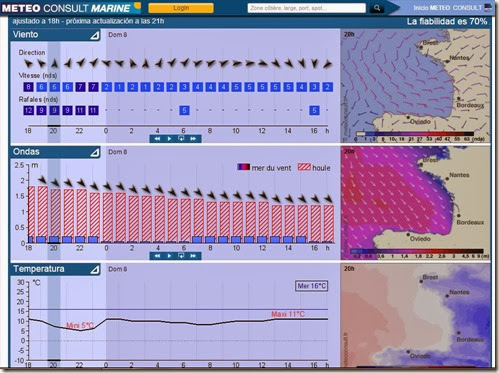Focus the zone/port search input field
Screen dimensions: 499x373
[306, 8]
